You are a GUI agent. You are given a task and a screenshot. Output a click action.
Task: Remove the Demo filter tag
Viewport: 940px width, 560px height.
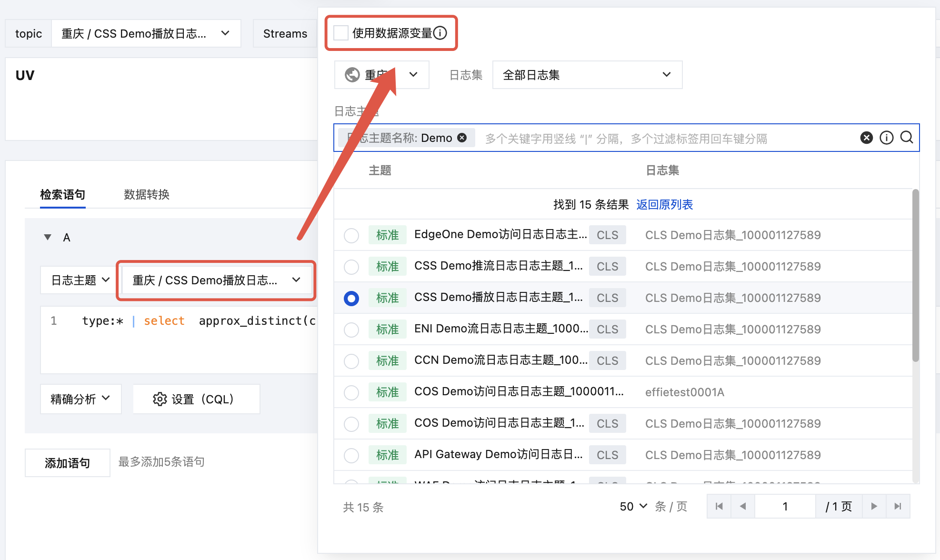[x=462, y=138]
